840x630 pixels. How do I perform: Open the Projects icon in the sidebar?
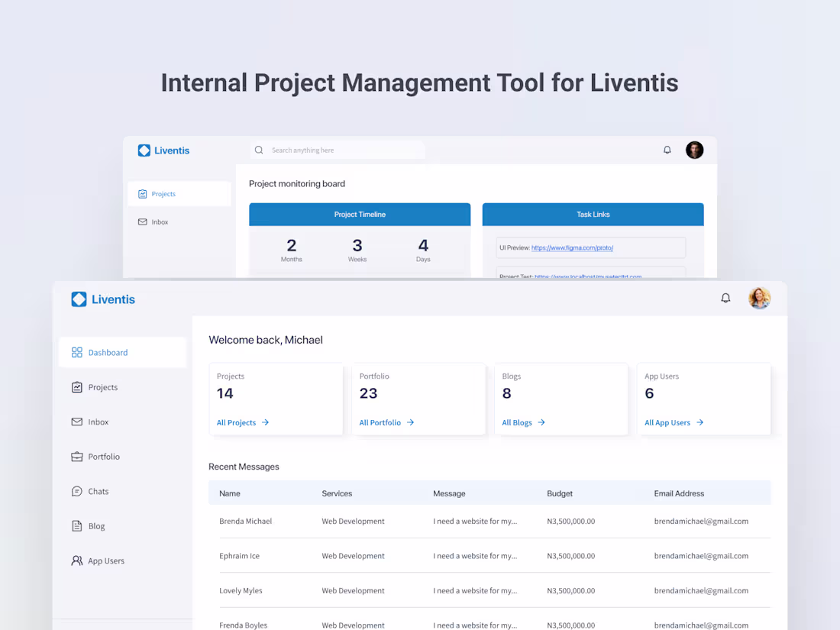coord(76,387)
